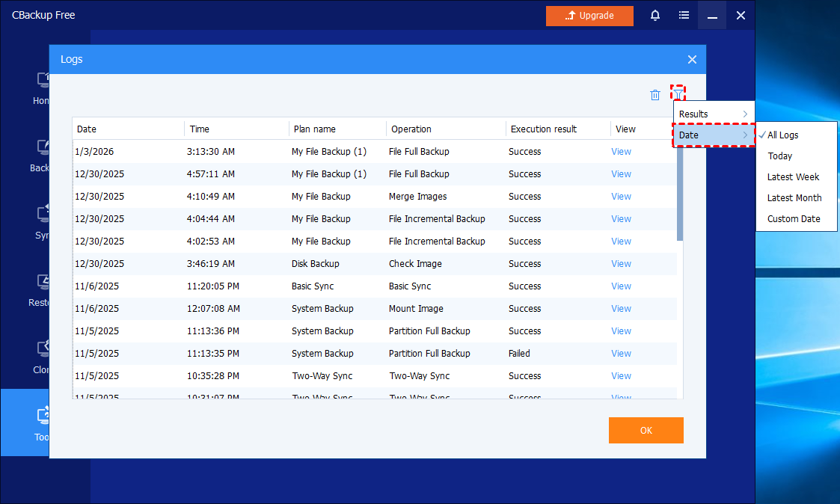
Task: Select the Sync sidebar icon
Action: click(x=43, y=215)
